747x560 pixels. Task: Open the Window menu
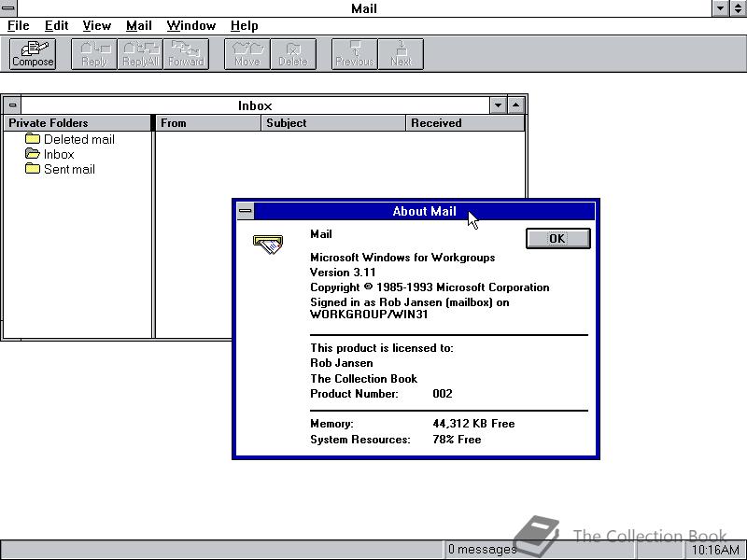pyautogui.click(x=191, y=26)
